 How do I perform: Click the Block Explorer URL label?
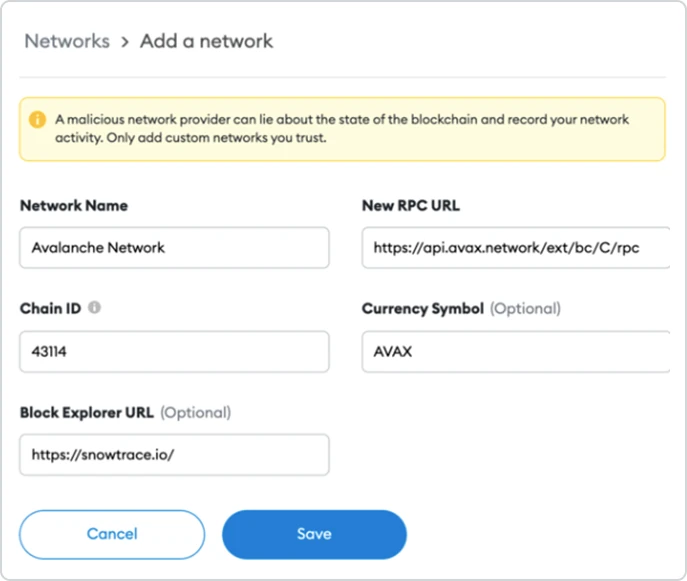point(87,412)
